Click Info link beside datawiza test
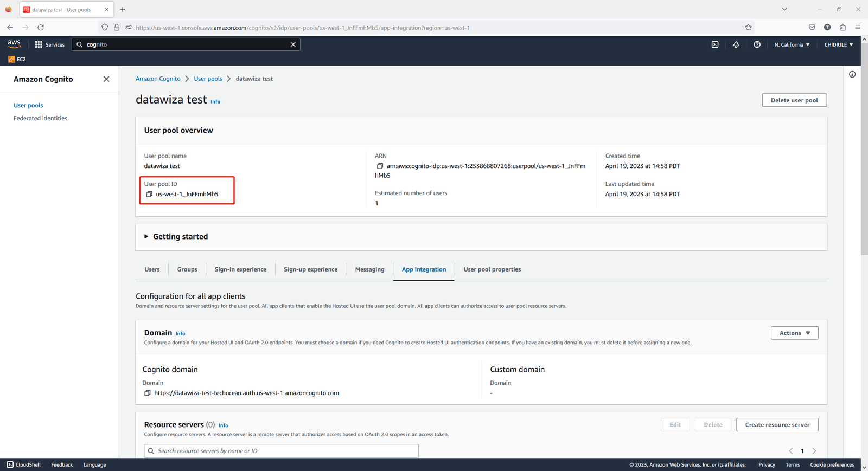The width and height of the screenshot is (868, 471). [x=215, y=101]
